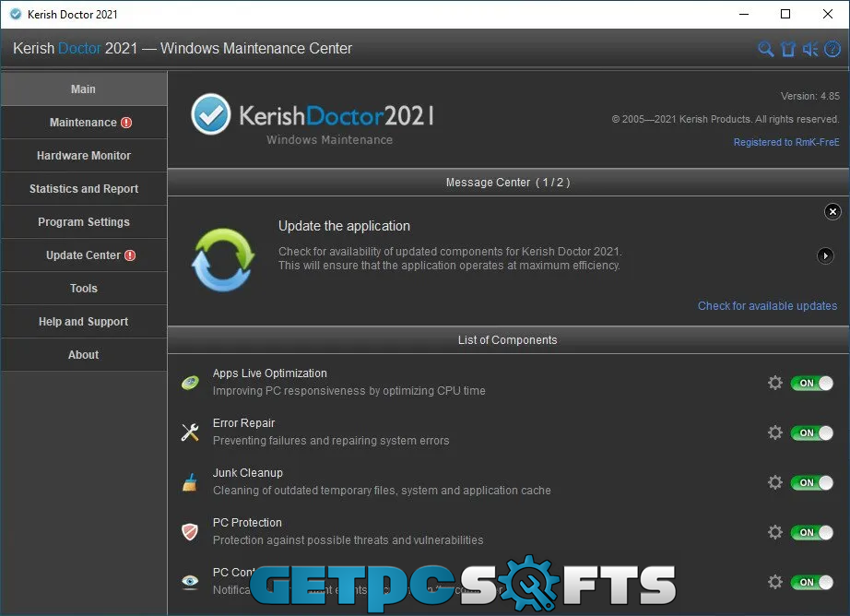
Task: Dismiss the Update the application message
Action: pos(832,211)
